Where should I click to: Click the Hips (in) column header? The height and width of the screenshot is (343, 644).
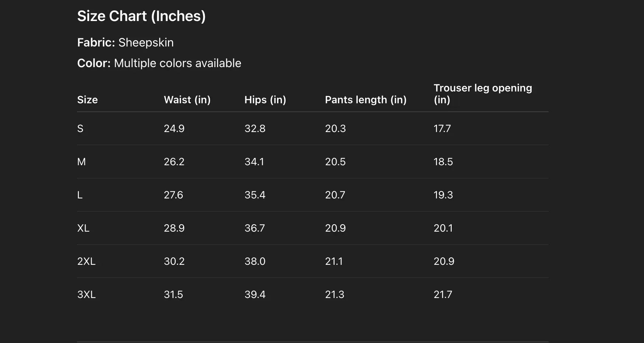point(265,100)
